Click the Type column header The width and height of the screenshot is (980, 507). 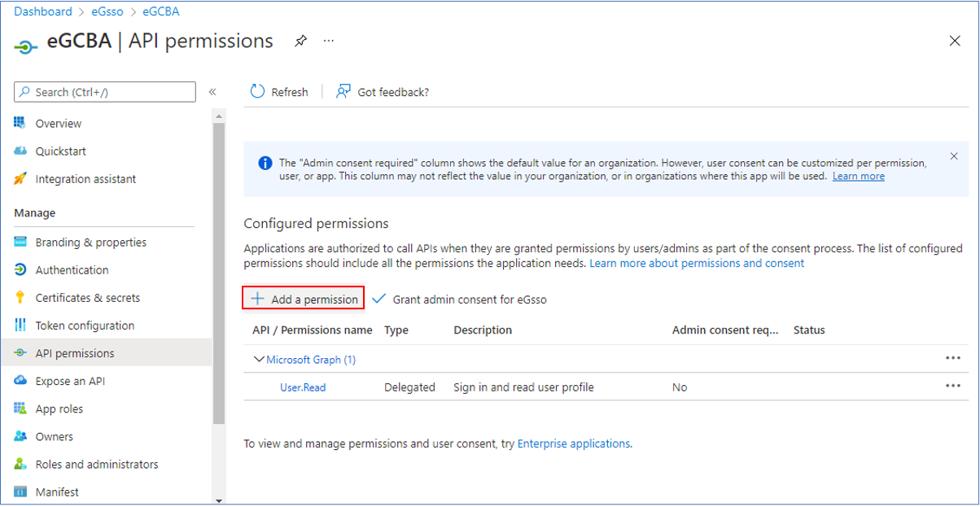point(396,330)
